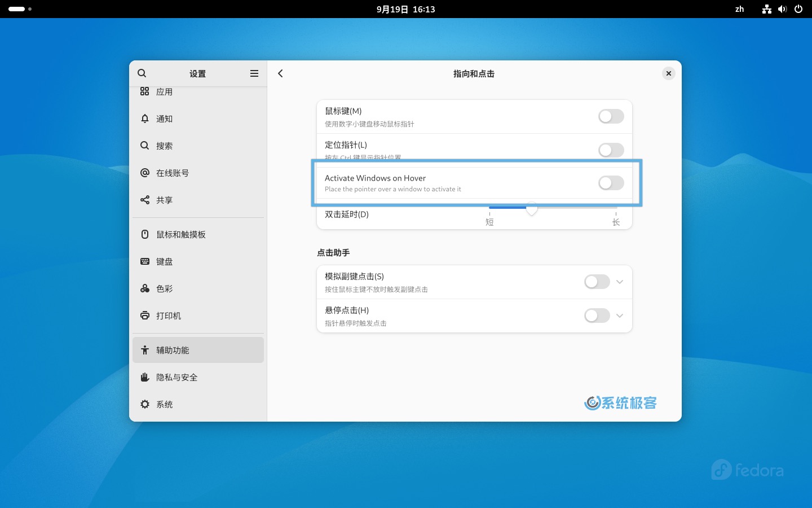The image size is (812, 508).
Task: Select 系统 label in the sidebar
Action: (x=164, y=404)
